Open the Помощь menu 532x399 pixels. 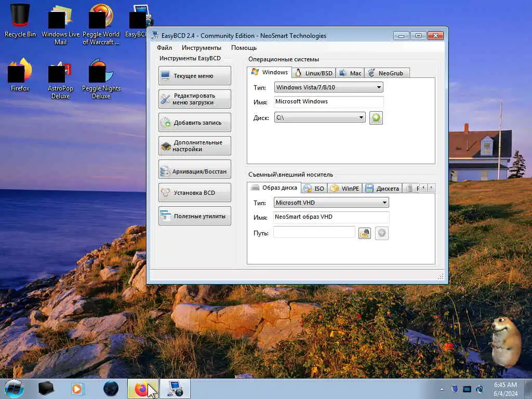244,48
